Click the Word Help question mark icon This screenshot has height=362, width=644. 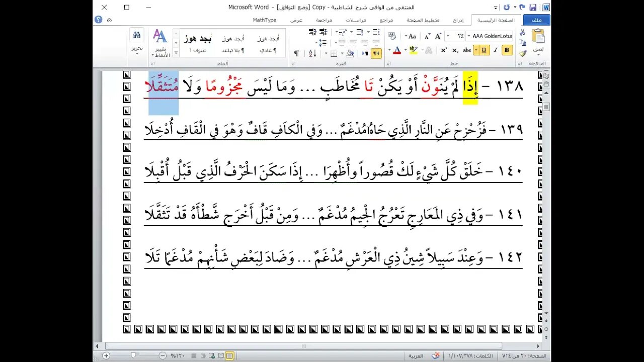[99, 20]
